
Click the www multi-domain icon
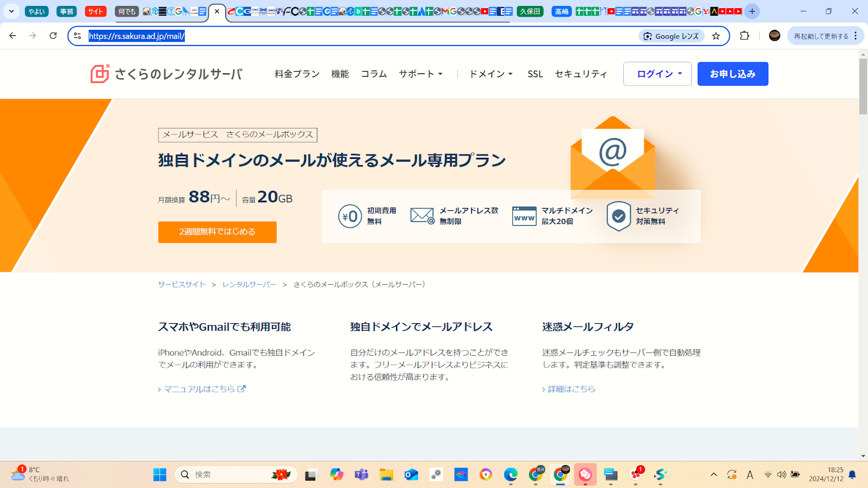(x=524, y=216)
